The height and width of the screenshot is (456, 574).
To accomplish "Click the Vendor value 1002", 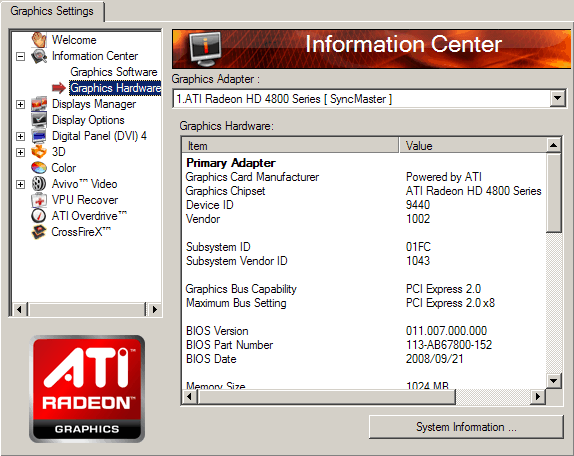I will (418, 218).
